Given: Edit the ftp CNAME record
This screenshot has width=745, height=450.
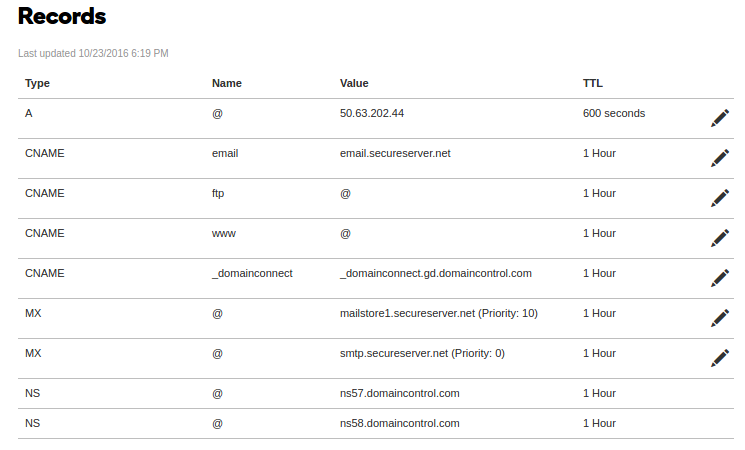Looking at the screenshot, I should [720, 198].
